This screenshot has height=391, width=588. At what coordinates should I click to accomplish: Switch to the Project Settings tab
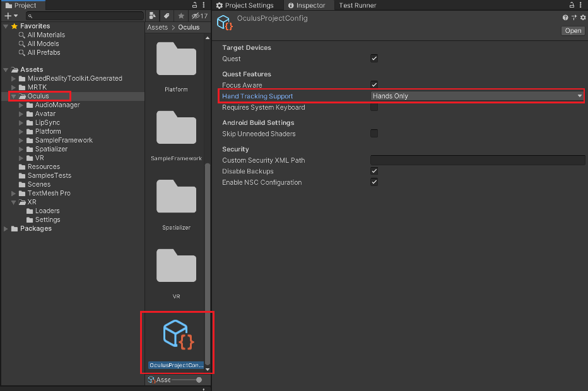[245, 5]
